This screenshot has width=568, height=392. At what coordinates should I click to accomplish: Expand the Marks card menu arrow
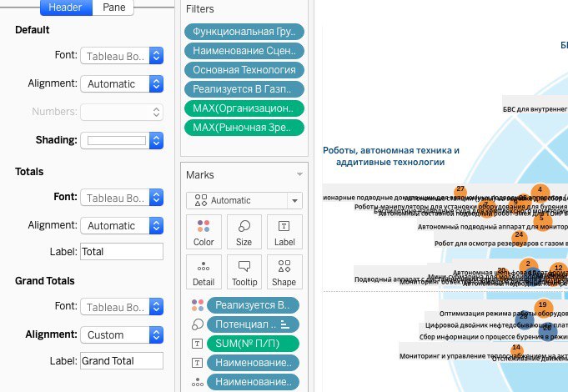(299, 174)
